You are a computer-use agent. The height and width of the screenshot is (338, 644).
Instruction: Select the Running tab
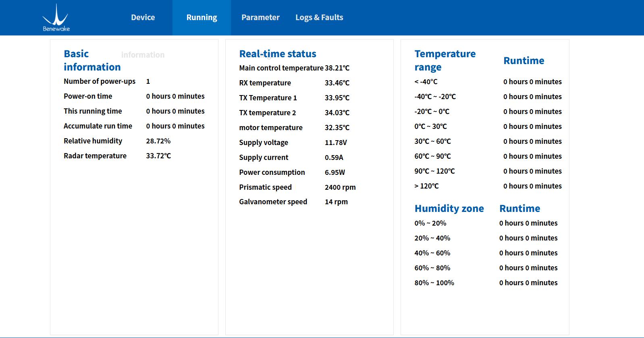point(202,17)
